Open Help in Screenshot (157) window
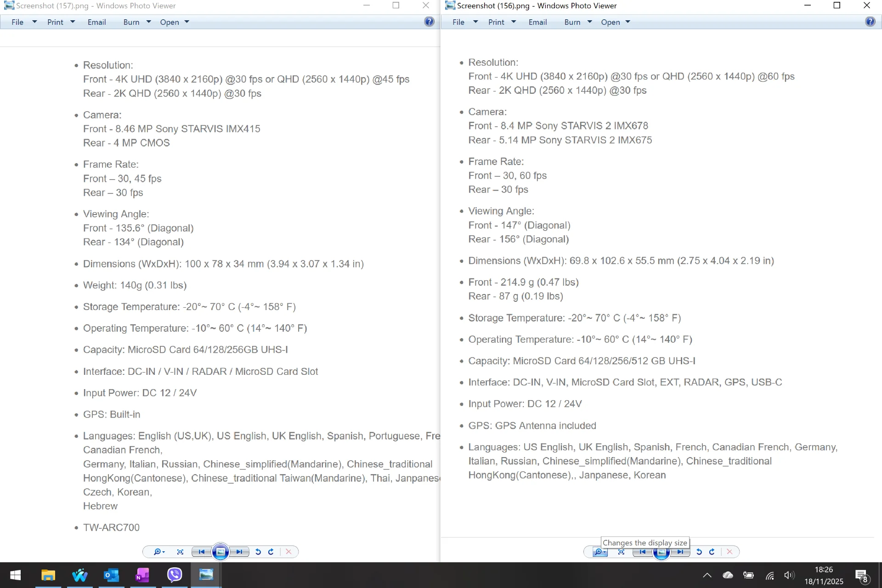 pyautogui.click(x=429, y=22)
